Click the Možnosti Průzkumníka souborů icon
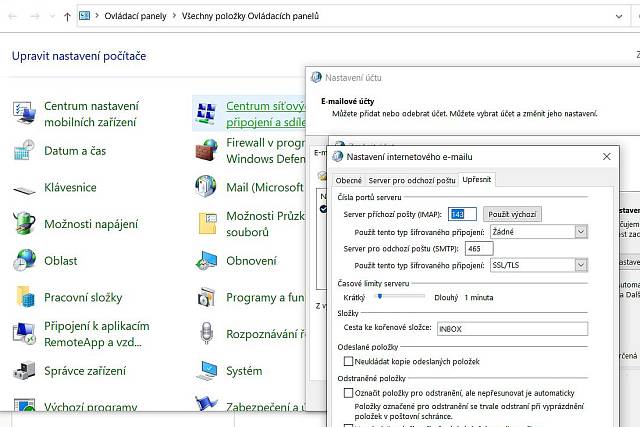The image size is (640, 427). coord(207,223)
